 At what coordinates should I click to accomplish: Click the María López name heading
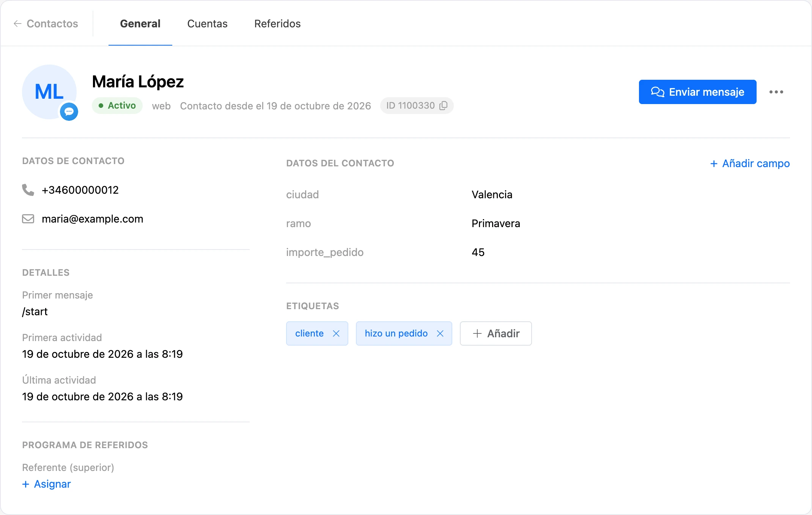point(138,82)
